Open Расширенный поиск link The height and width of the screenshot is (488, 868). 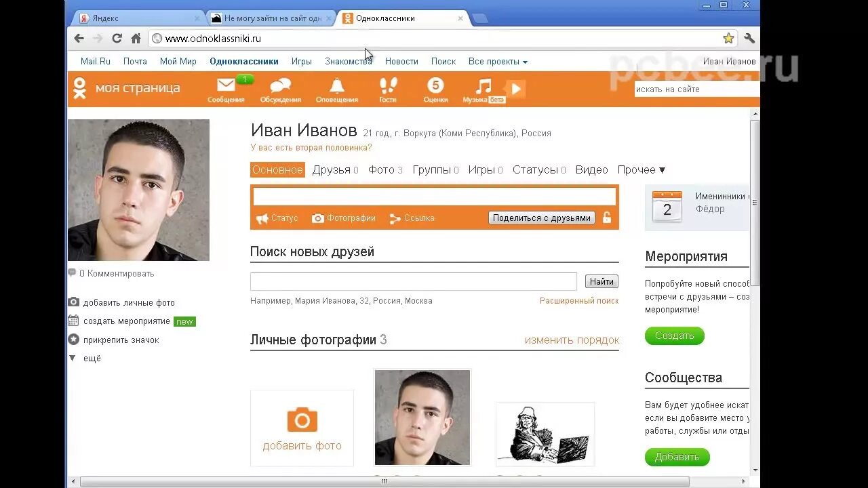point(579,300)
